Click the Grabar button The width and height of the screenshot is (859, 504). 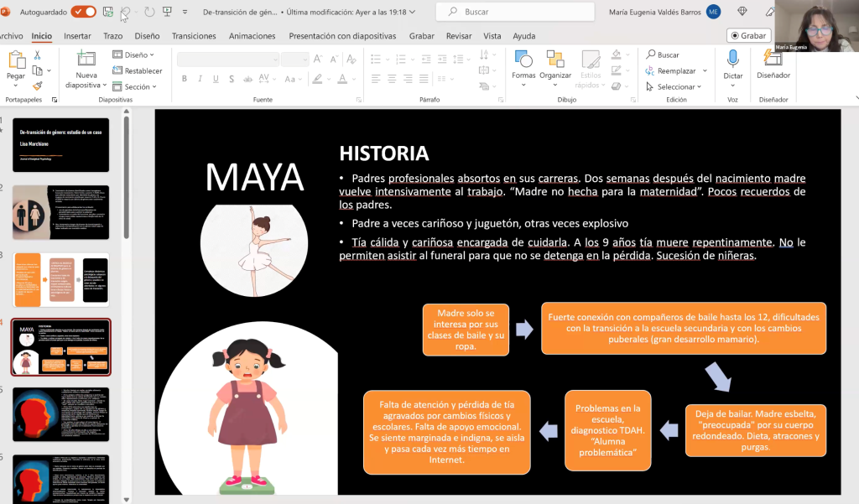[748, 36]
